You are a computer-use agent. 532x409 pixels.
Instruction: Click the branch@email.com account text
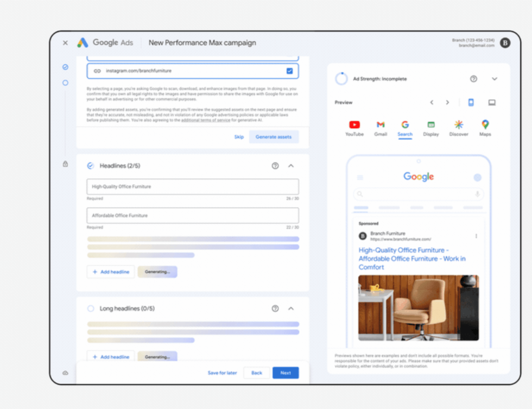pyautogui.click(x=477, y=46)
